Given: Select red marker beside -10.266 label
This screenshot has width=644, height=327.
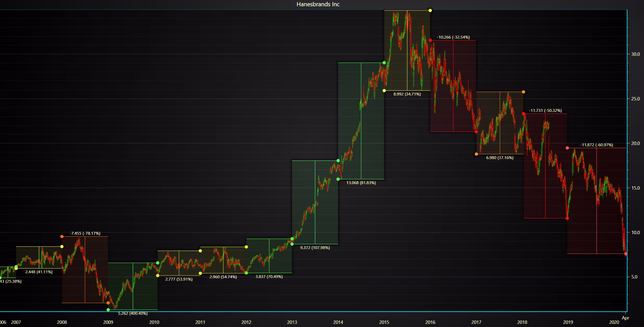Looking at the screenshot, I should click(430, 40).
